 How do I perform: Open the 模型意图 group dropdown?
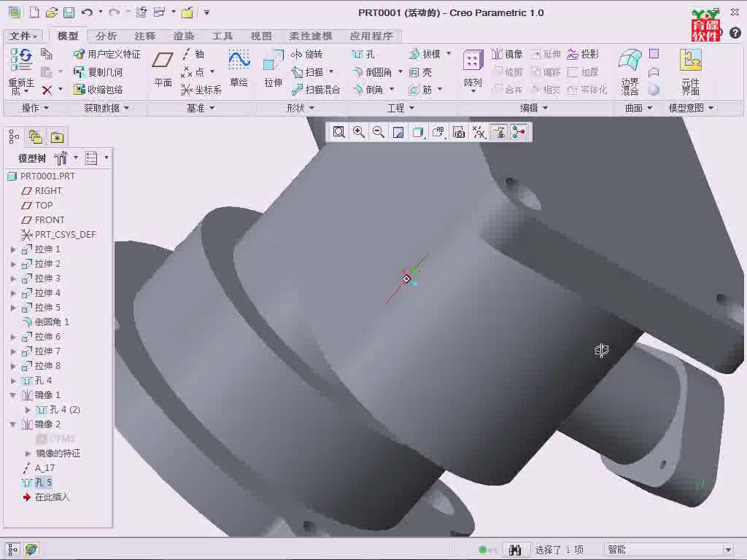point(691,108)
